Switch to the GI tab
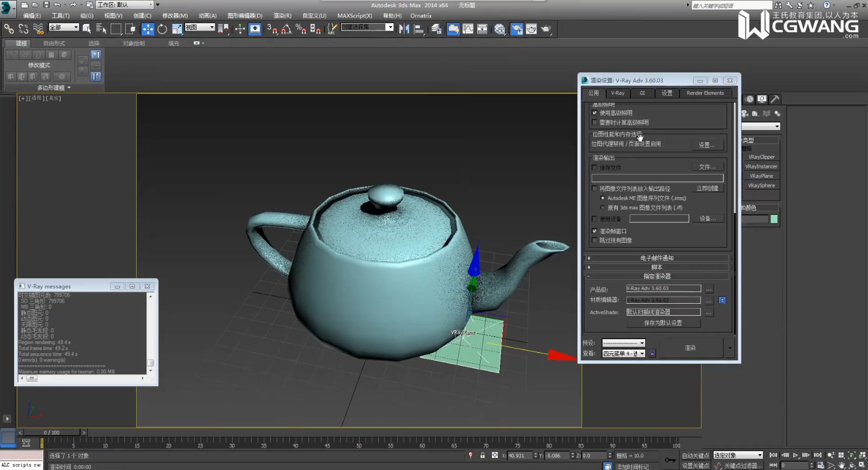 [642, 93]
